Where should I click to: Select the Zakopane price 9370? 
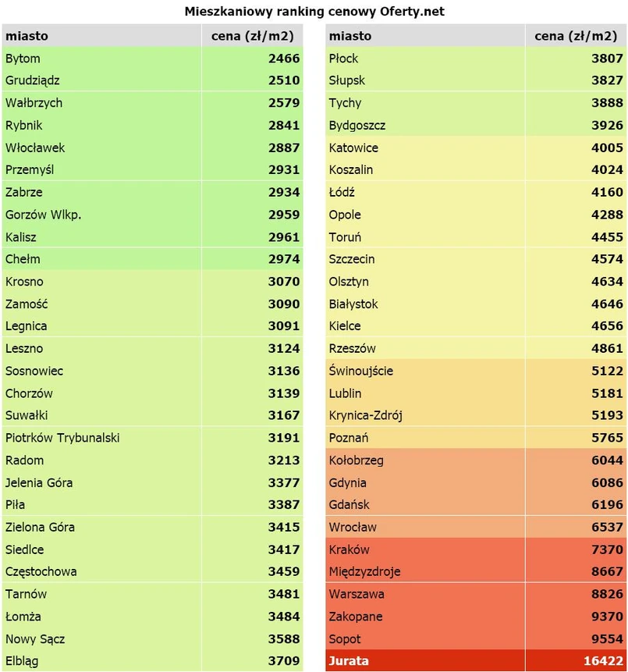pyautogui.click(x=607, y=617)
